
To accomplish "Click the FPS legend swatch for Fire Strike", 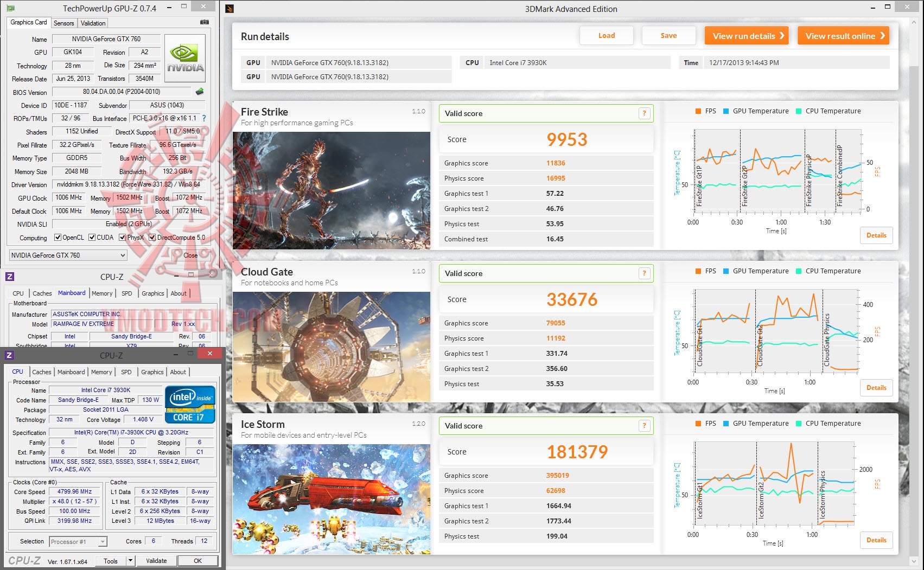I will (699, 111).
